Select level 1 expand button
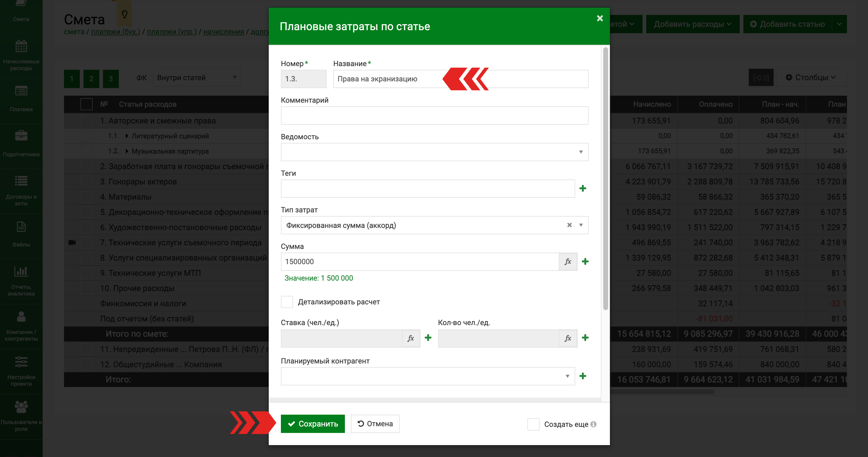 tap(72, 79)
